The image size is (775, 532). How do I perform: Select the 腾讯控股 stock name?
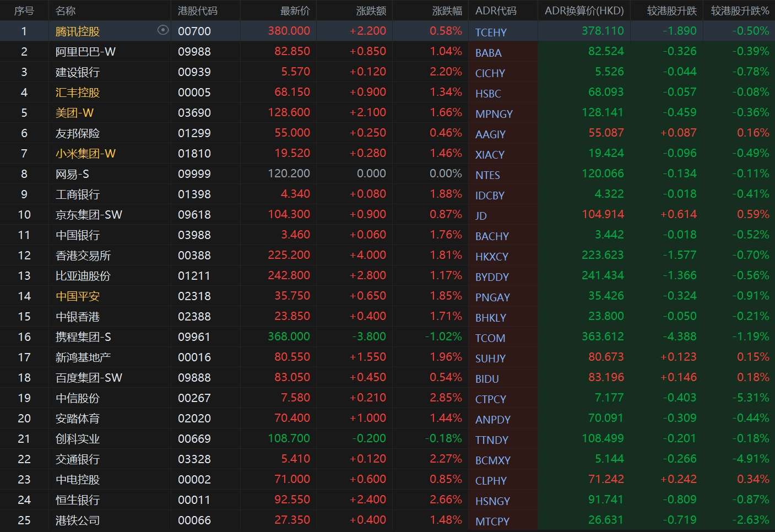[x=78, y=31]
